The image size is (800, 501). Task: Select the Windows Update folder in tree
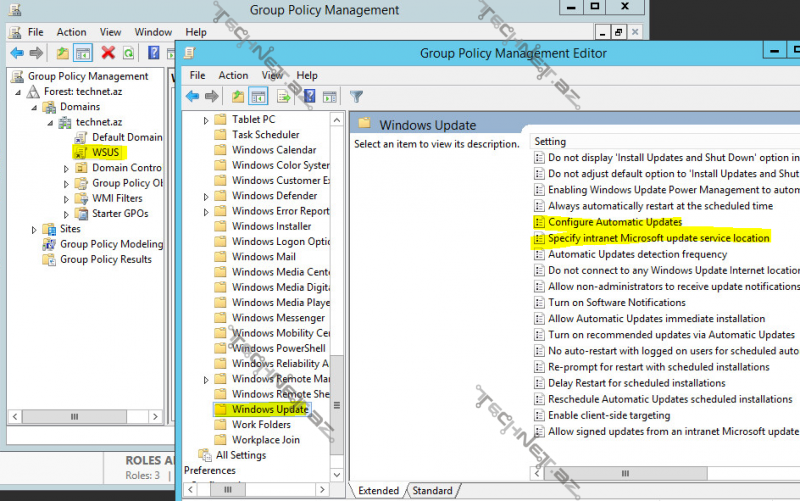point(270,409)
